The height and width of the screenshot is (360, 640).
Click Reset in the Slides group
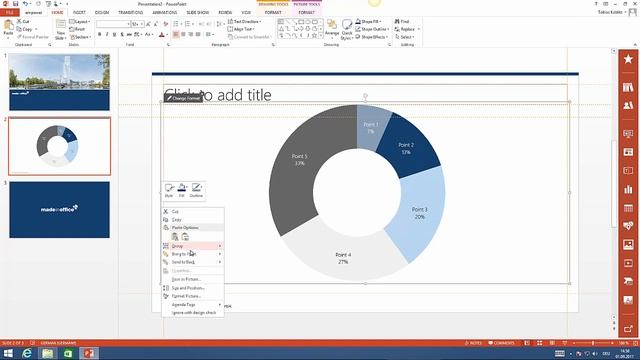[x=77, y=29]
